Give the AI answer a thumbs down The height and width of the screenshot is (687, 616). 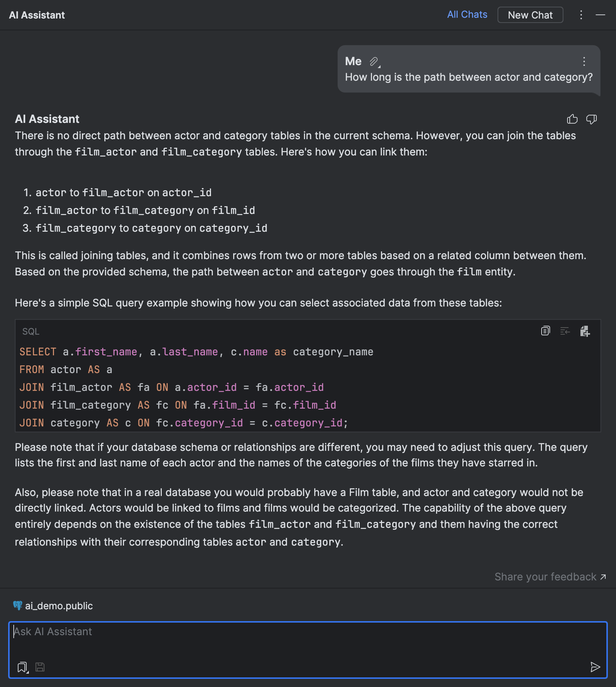(591, 119)
